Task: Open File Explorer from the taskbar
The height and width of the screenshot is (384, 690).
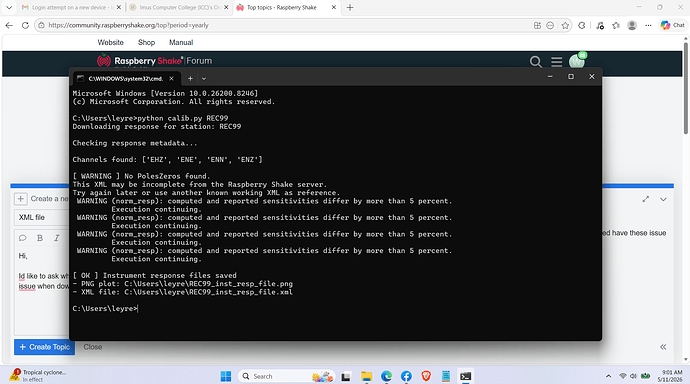Action: click(x=366, y=376)
